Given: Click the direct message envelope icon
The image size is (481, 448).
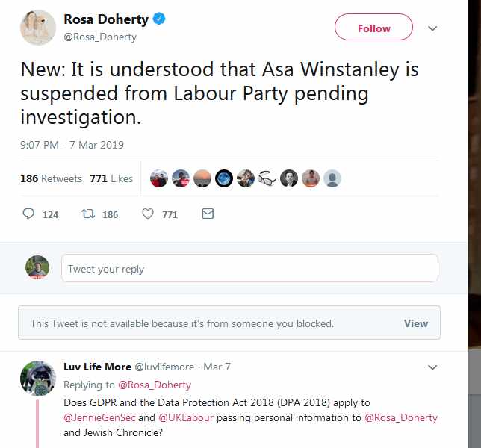Looking at the screenshot, I should point(208,214).
